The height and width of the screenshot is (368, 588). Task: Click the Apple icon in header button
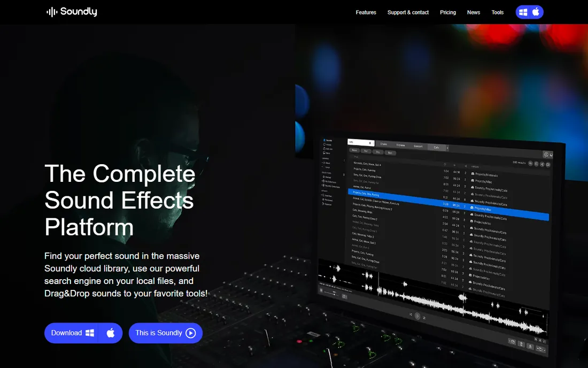[536, 12]
